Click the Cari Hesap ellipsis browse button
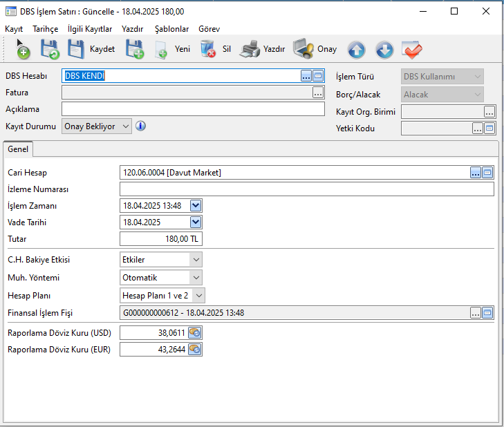The image size is (504, 427). [476, 173]
